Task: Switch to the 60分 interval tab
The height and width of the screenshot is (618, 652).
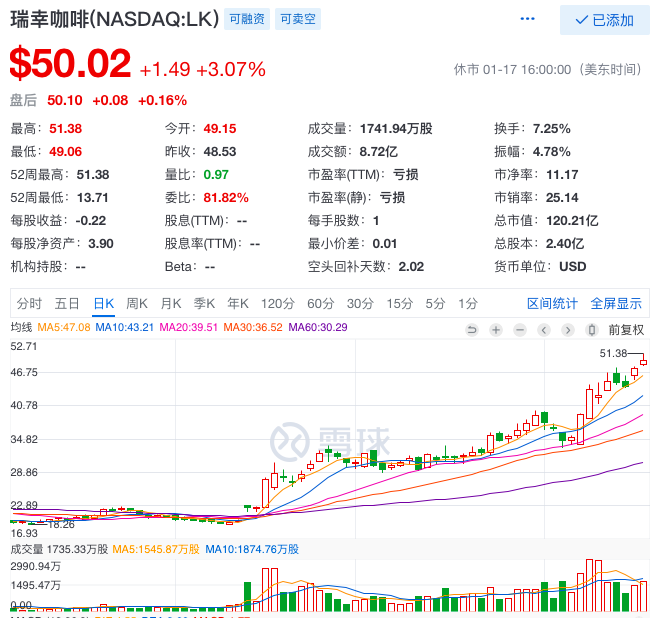Action: pos(320,304)
